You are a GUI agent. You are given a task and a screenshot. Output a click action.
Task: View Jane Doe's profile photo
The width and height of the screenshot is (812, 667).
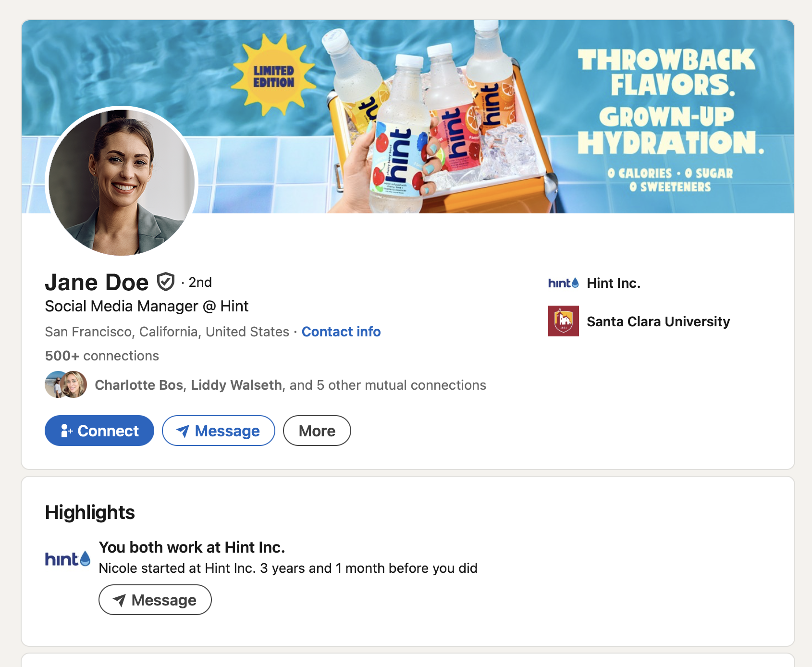tap(122, 182)
